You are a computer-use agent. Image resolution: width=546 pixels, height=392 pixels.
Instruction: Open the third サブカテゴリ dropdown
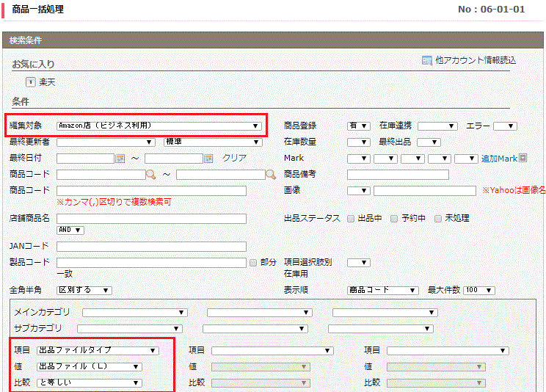pyautogui.click(x=381, y=329)
